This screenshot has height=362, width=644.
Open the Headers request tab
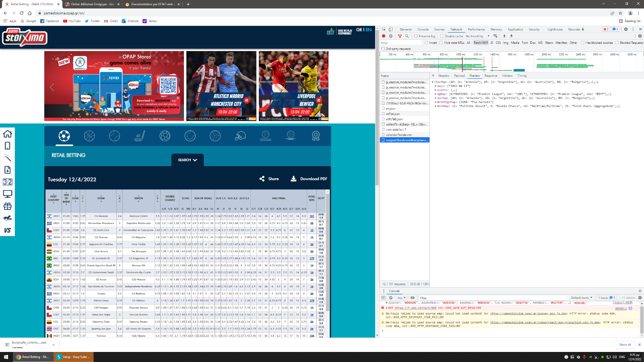click(444, 76)
